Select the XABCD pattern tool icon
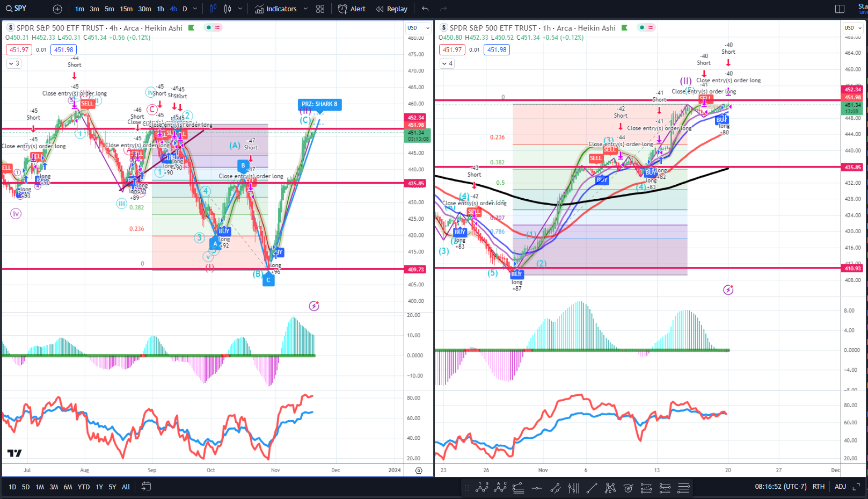The height and width of the screenshot is (499, 868). click(610, 488)
